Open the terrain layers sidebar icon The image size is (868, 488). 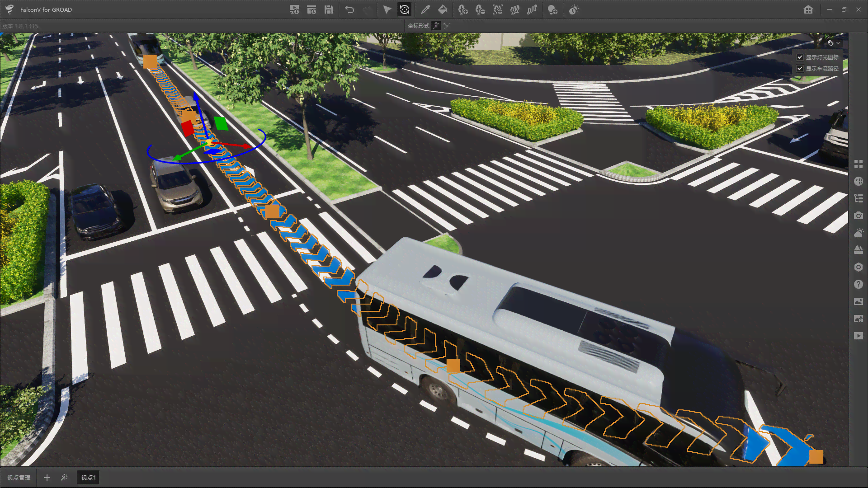coord(859,250)
